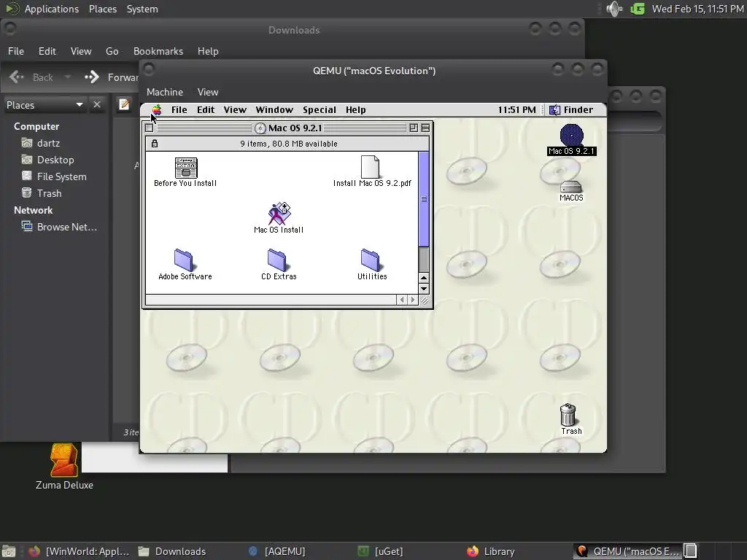Open the Mac OS File menu
This screenshot has height=560, width=747.
(179, 110)
